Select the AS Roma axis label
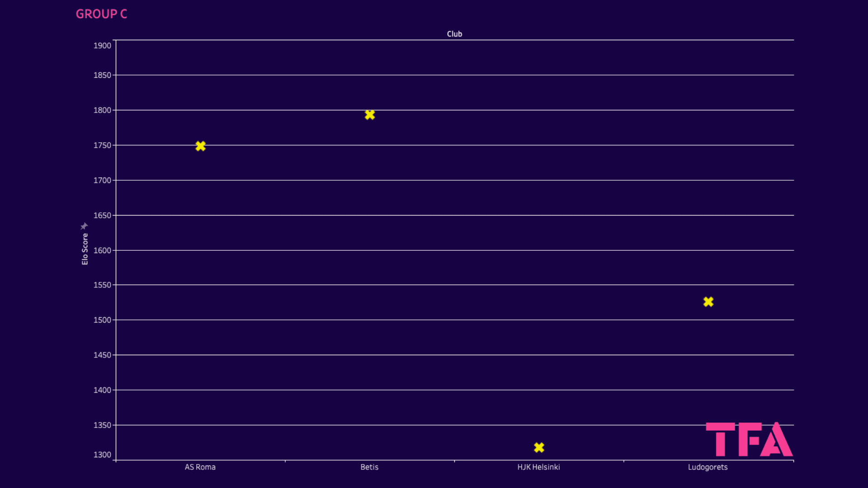 click(x=200, y=467)
